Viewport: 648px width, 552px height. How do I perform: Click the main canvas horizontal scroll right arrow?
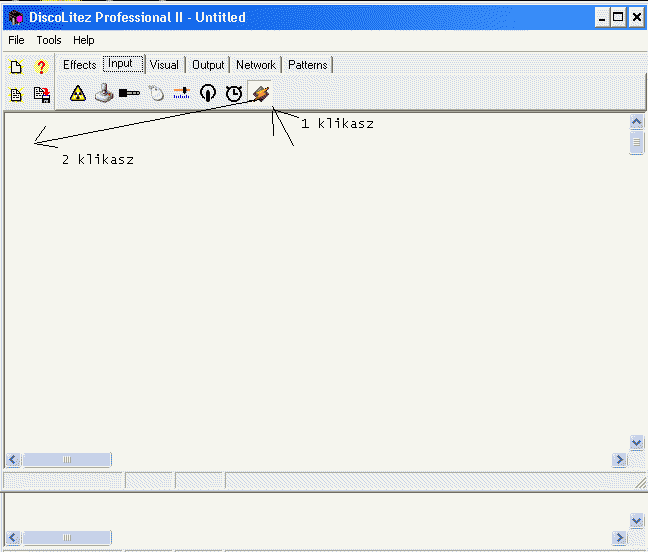click(x=619, y=459)
